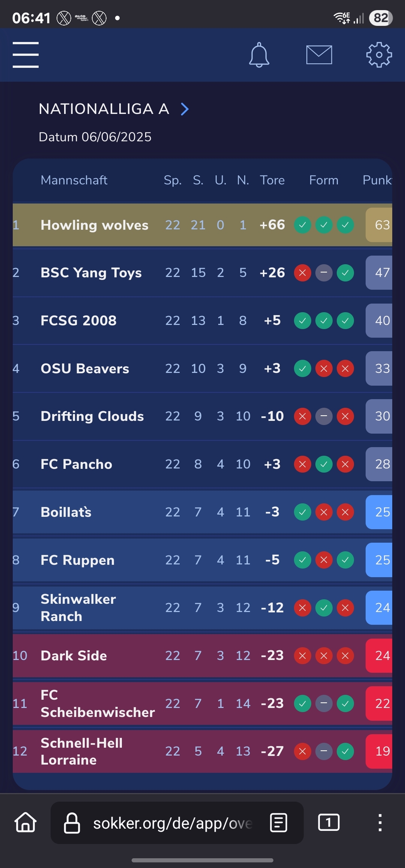Tap the lock icon for site info

[72, 823]
